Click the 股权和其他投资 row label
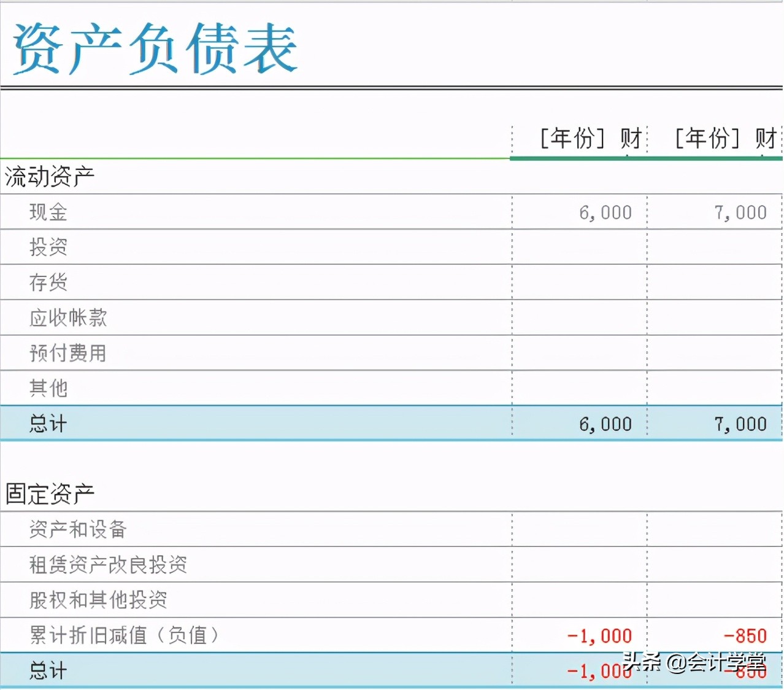The height and width of the screenshot is (690, 784). pyautogui.click(x=98, y=600)
